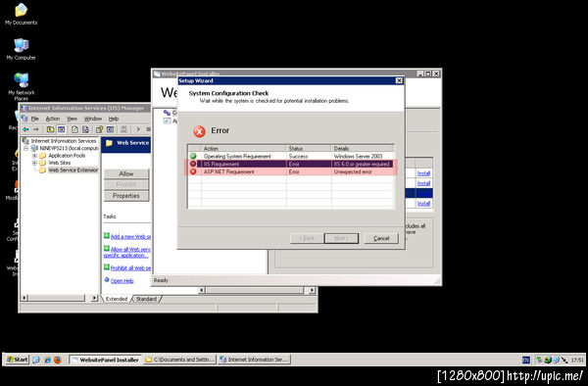Open Help menu in IIS Manager
This screenshot has width=588, height=386.
tap(114, 119)
